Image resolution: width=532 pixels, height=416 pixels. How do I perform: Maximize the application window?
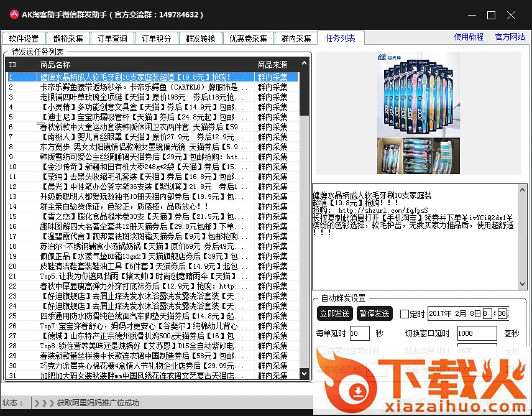[x=491, y=15]
